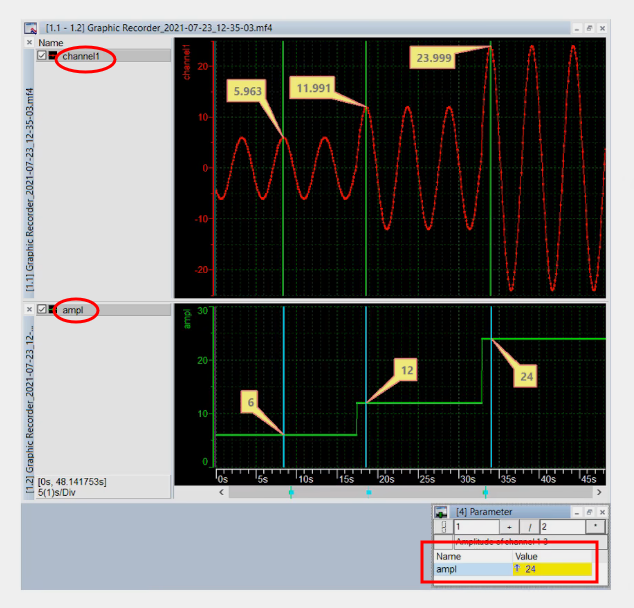Image resolution: width=634 pixels, height=608 pixels.
Task: Click the ampl-graph label reading 24
Action: click(526, 376)
